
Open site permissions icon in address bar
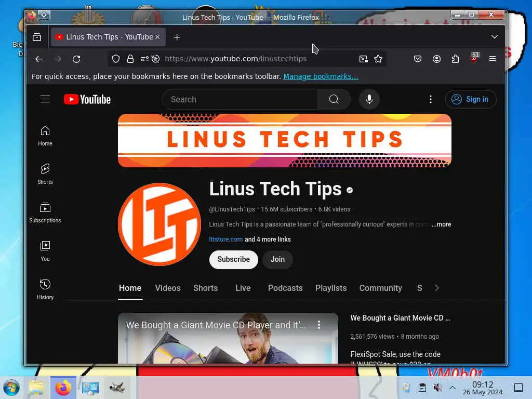(145, 59)
